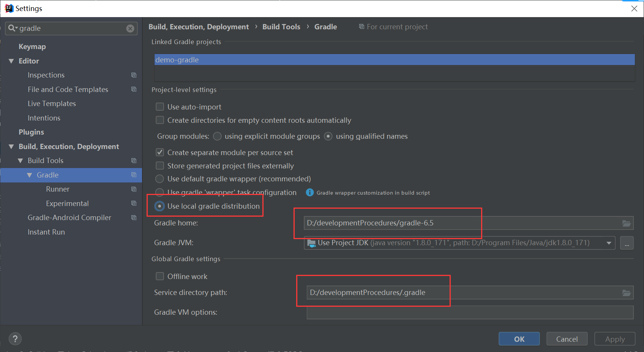644x352 pixels.
Task: Select Inspections in the tree
Action: click(x=46, y=75)
